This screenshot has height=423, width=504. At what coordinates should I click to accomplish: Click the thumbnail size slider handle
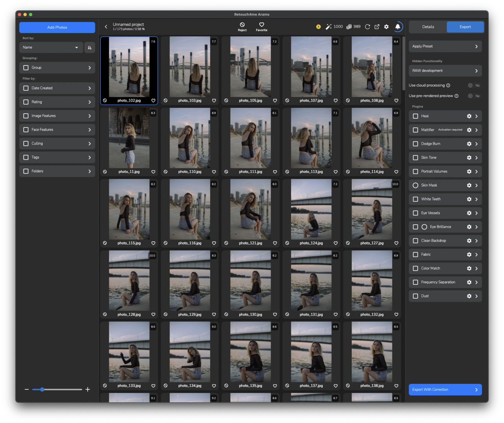42,390
